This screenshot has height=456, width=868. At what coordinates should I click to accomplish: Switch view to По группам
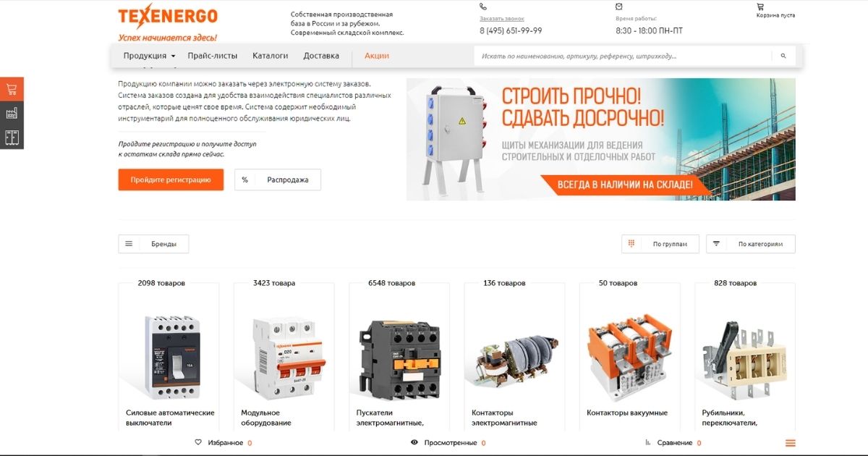click(660, 244)
